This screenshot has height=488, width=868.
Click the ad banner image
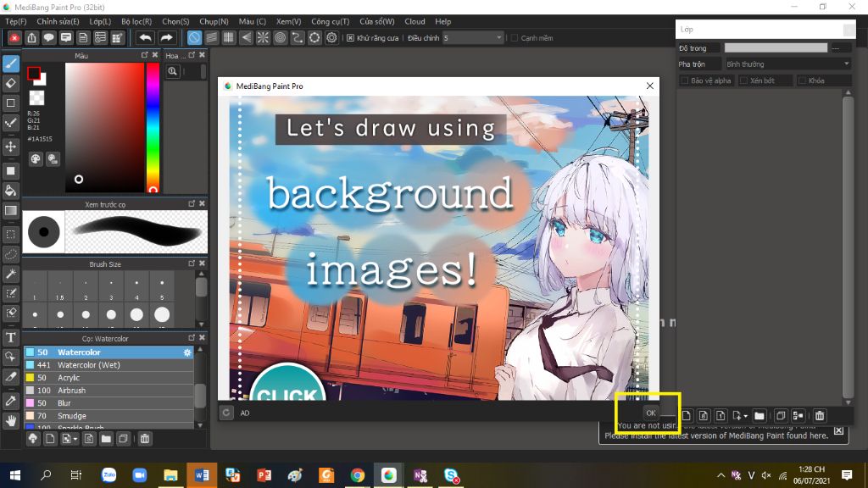pos(438,248)
